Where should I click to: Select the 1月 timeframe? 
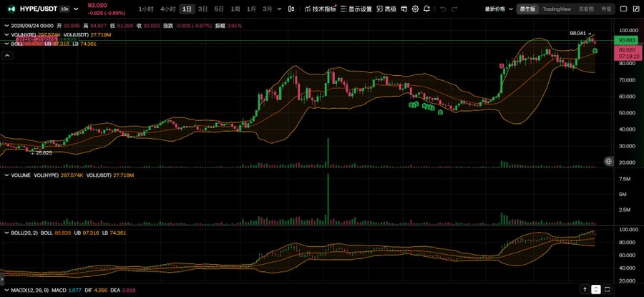[251, 9]
